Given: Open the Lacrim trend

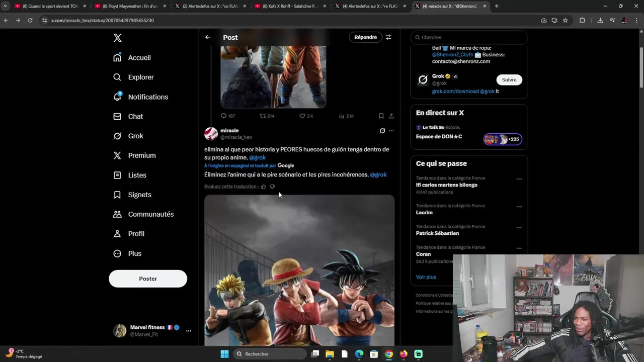Looking at the screenshot, I should click(424, 213).
